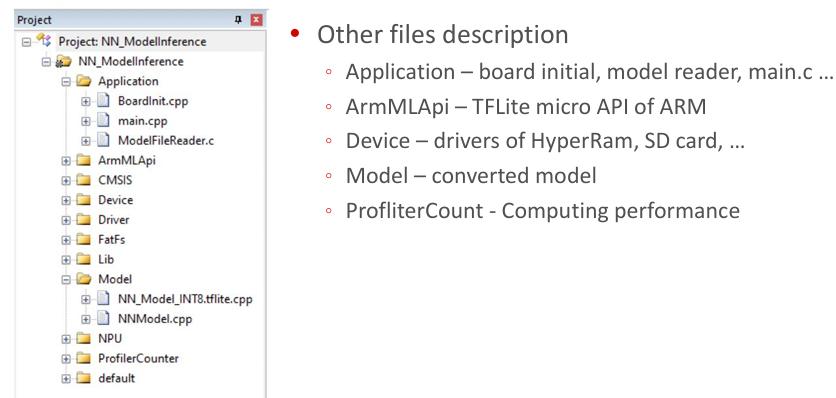Select the Lib folder in tree
The width and height of the screenshot is (836, 398).
106,259
